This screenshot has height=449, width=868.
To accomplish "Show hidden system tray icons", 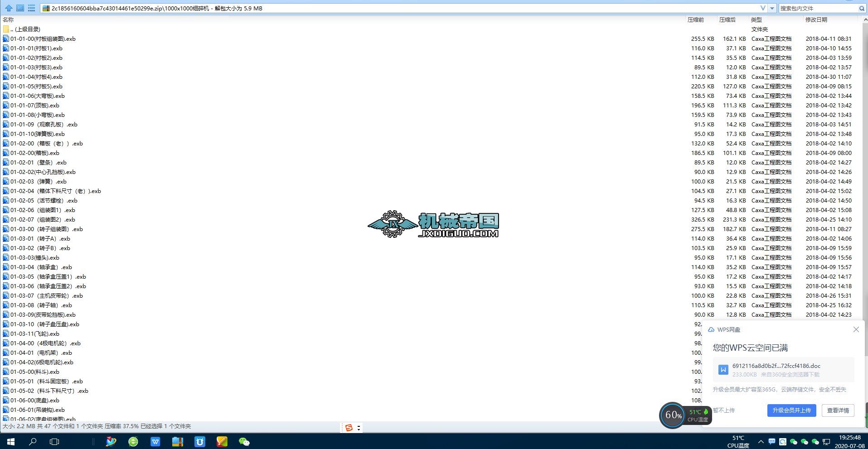I will click(761, 442).
